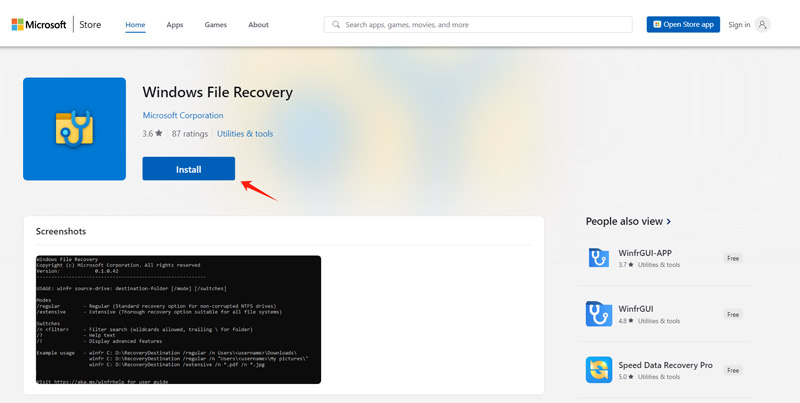This screenshot has width=800, height=403.
Task: Select the Home tab
Action: click(x=135, y=24)
